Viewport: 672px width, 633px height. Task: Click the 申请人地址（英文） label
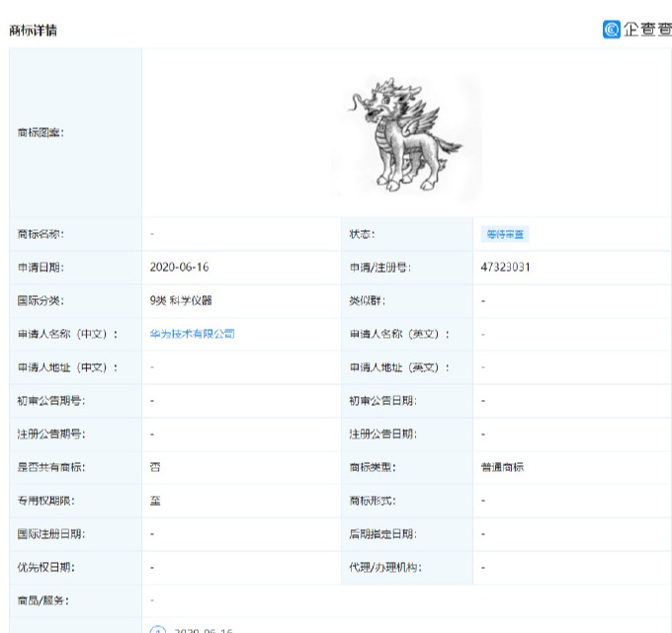pos(399,367)
